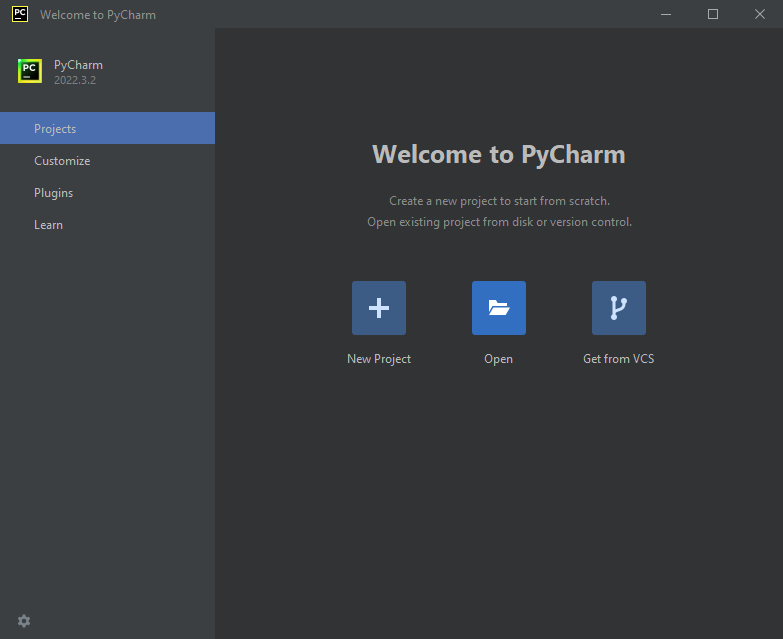The width and height of the screenshot is (783, 639).
Task: Click the Welcome to PyCharm heading
Action: pyautogui.click(x=498, y=154)
